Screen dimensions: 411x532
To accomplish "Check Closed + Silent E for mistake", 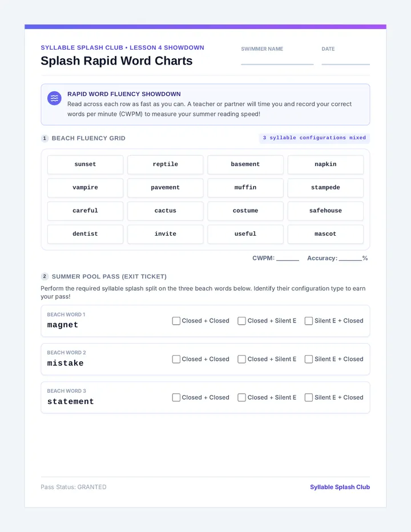I will [241, 359].
